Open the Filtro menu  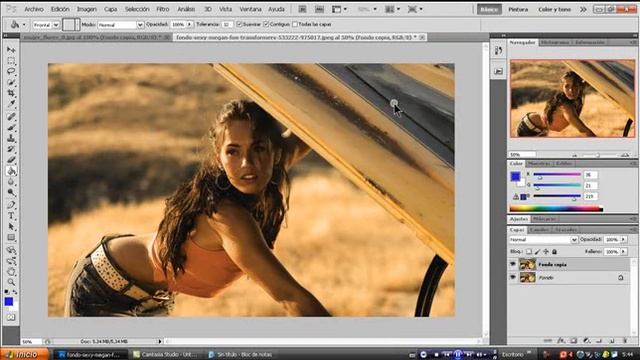click(x=162, y=9)
